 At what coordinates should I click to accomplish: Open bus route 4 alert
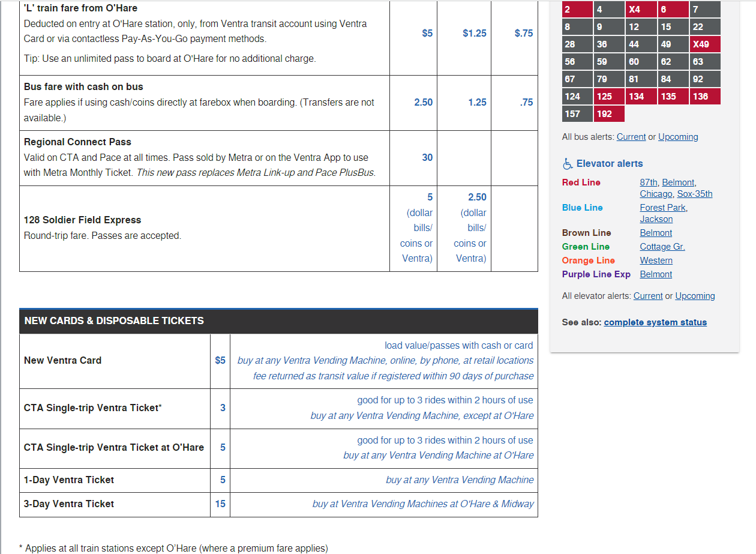tap(609, 9)
